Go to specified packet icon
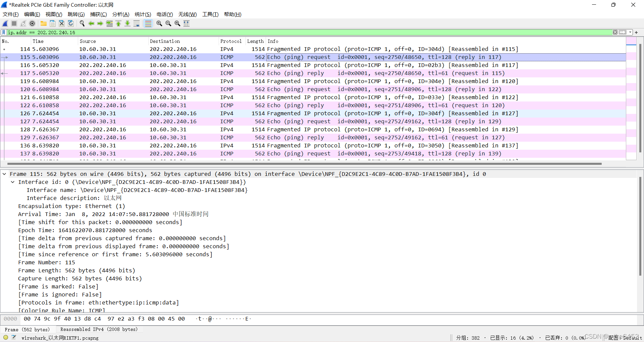 109,23
